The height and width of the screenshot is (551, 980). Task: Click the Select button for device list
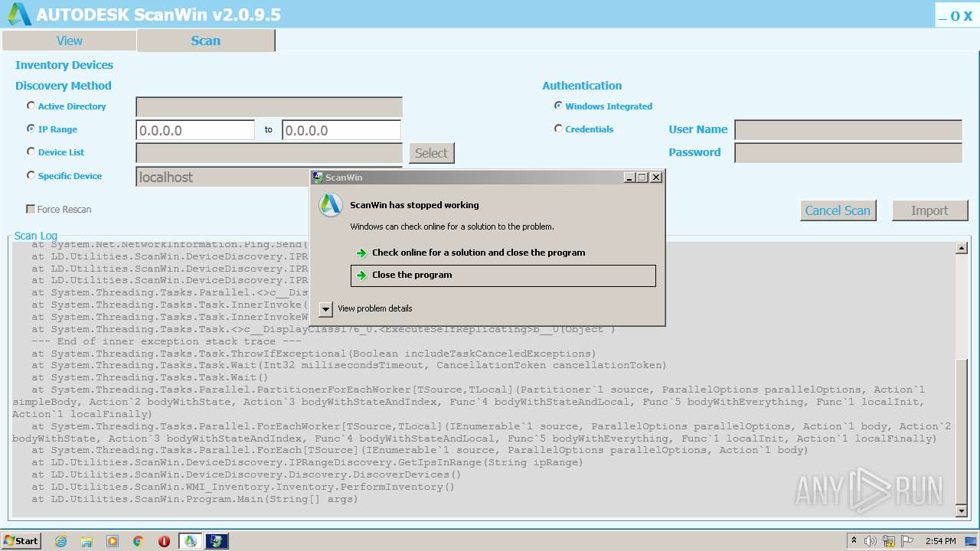[x=431, y=153]
